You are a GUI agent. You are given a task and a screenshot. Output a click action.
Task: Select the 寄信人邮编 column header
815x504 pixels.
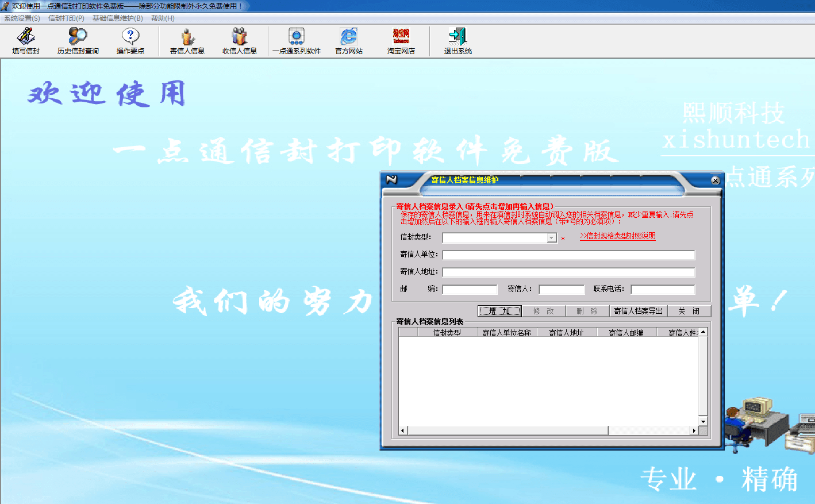[x=626, y=332]
